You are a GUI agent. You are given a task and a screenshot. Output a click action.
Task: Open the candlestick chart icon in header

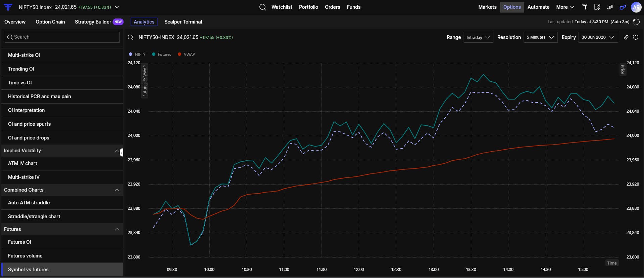pos(610,7)
